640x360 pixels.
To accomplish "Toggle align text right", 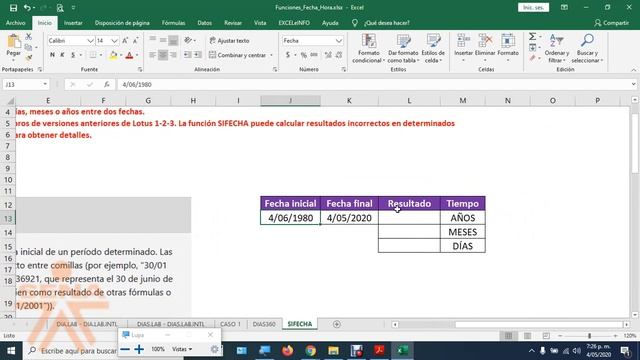I will coord(173,55).
